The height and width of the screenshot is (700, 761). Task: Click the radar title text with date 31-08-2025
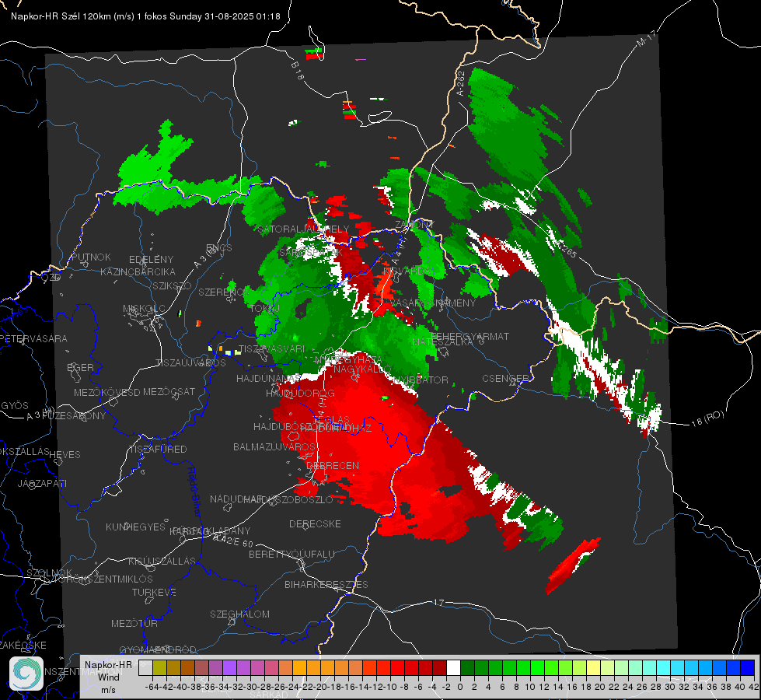[145, 16]
